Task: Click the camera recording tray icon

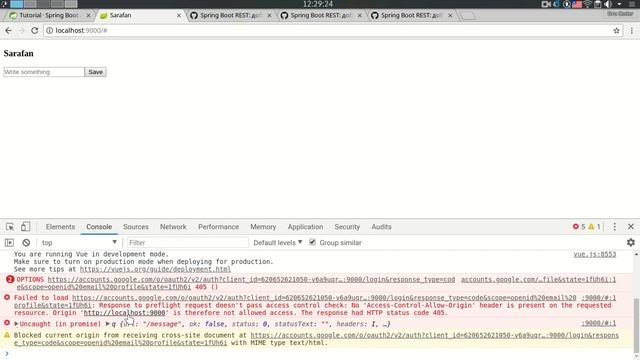Action: pos(546,4)
